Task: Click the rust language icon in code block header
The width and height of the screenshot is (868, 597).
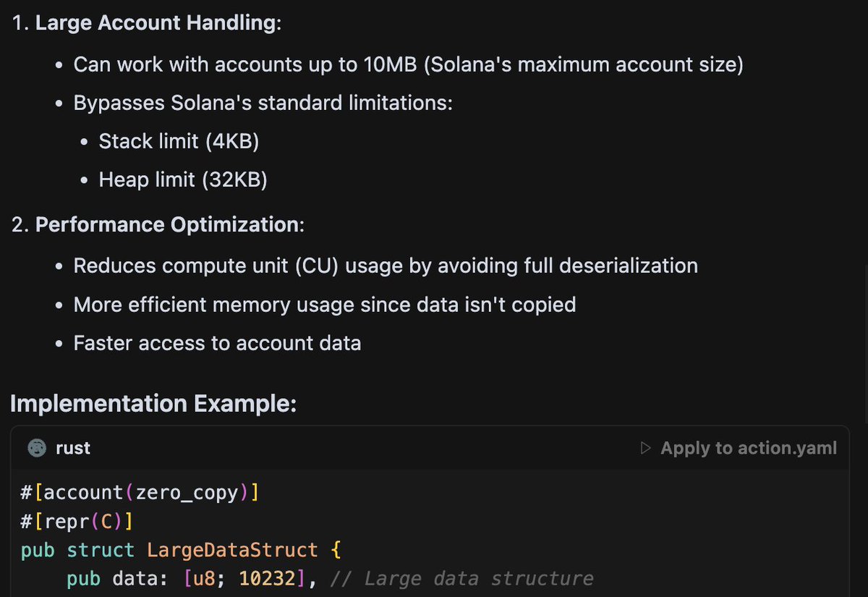Action: (x=37, y=448)
